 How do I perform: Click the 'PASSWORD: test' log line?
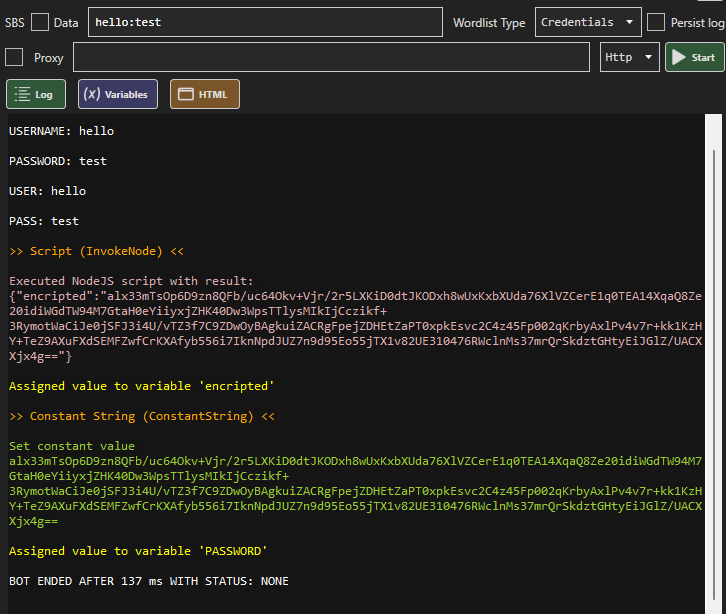point(58,161)
